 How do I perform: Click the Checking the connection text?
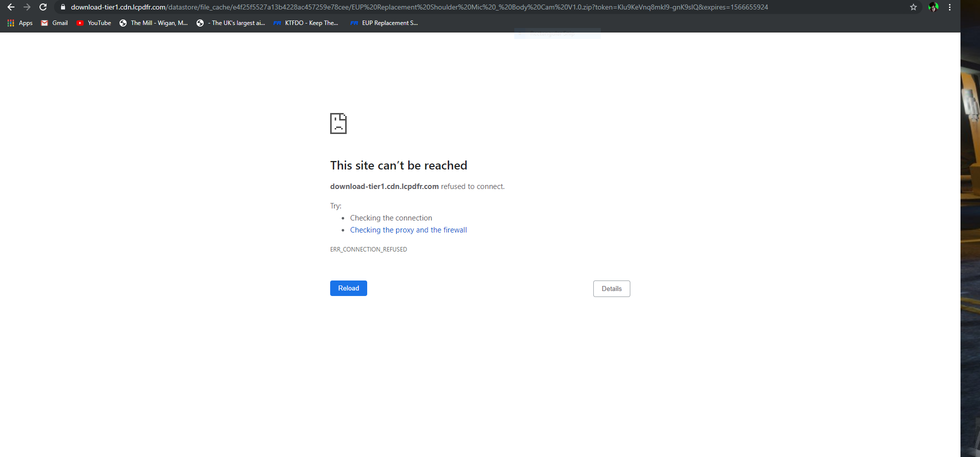coord(391,218)
